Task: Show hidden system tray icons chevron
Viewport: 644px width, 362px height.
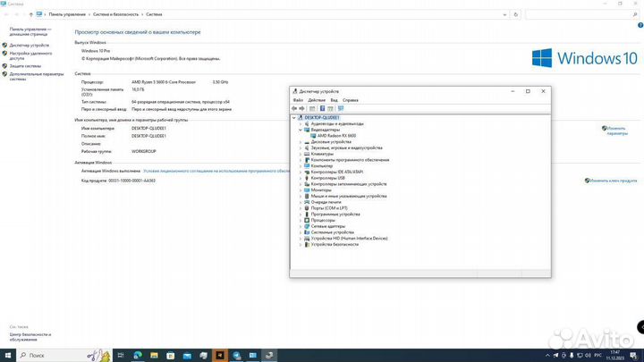Action: 547,356
